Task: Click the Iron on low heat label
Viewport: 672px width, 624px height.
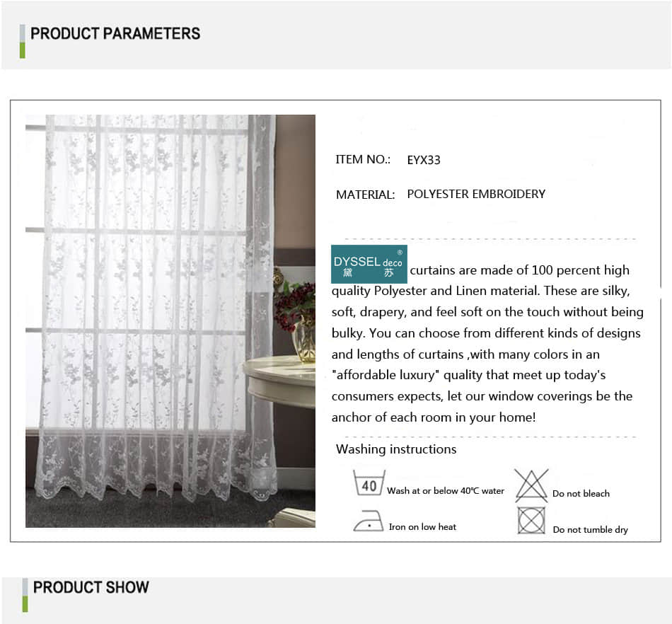Action: pos(422,526)
